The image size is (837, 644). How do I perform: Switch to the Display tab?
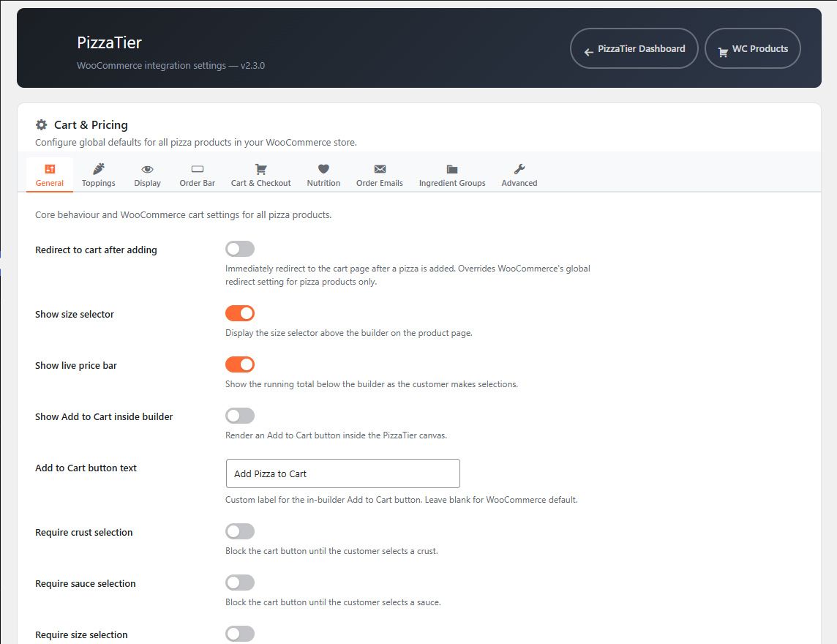click(147, 175)
